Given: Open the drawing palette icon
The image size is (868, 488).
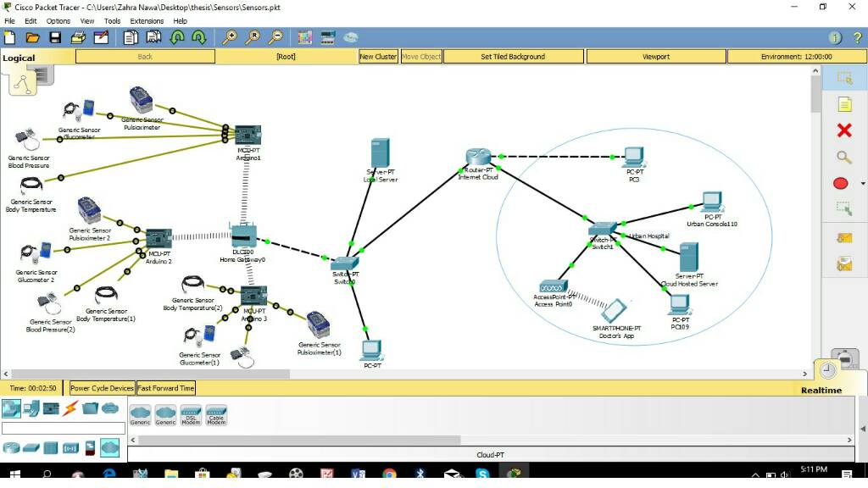Looking at the screenshot, I should [x=304, y=37].
